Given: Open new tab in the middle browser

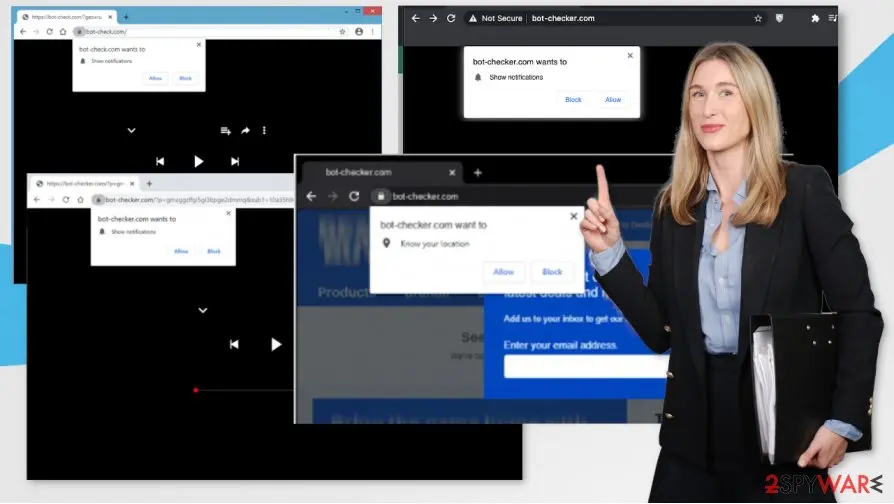Looking at the screenshot, I should [x=478, y=172].
